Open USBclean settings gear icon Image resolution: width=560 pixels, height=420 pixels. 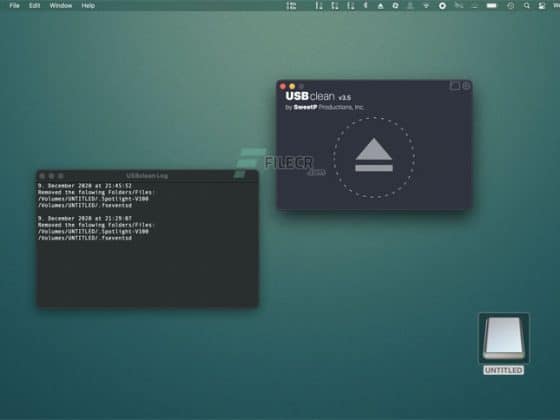pos(466,86)
